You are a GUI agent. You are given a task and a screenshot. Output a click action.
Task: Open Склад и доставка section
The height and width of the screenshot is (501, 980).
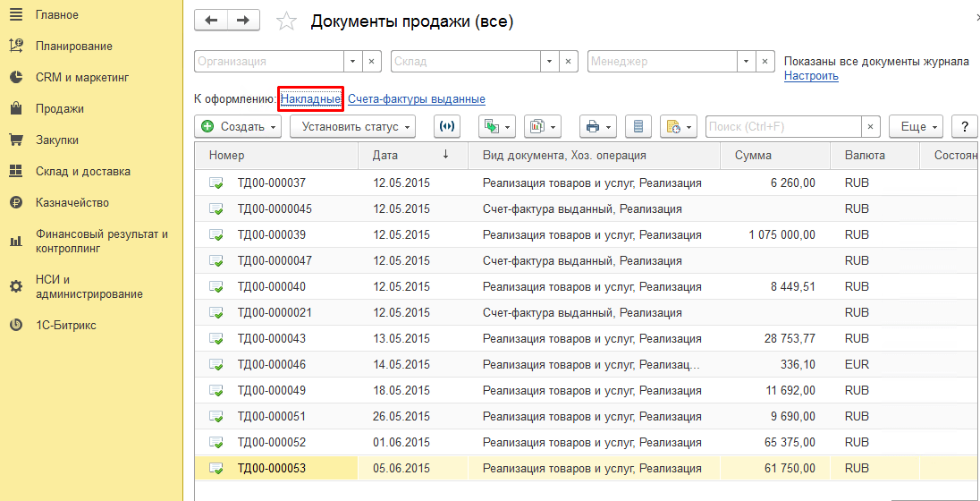click(82, 171)
